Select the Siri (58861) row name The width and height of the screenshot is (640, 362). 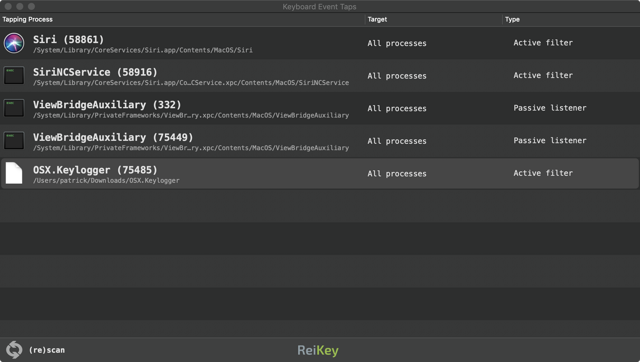click(x=69, y=40)
